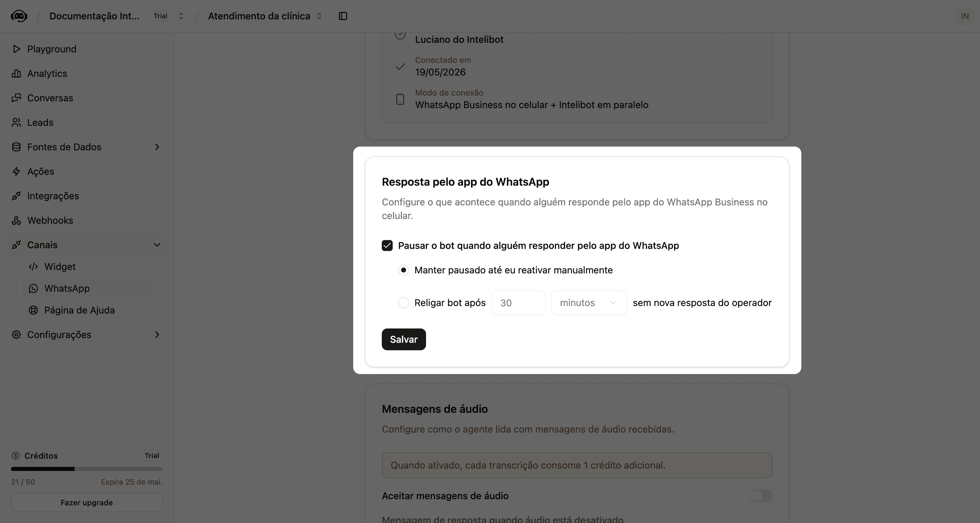The height and width of the screenshot is (523, 980).
Task: Click the Analytics bar chart icon
Action: click(x=16, y=73)
